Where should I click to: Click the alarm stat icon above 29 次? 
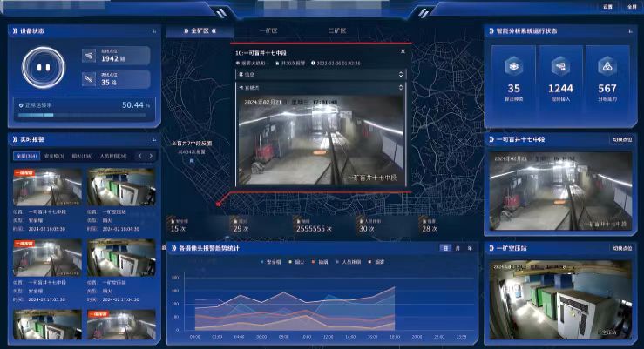[236, 221]
